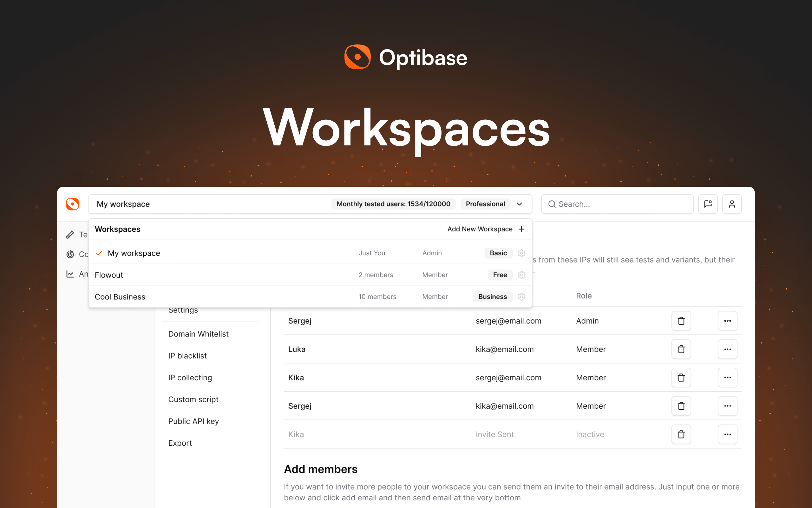
Task: Click the Basic plan badge
Action: [498, 253]
